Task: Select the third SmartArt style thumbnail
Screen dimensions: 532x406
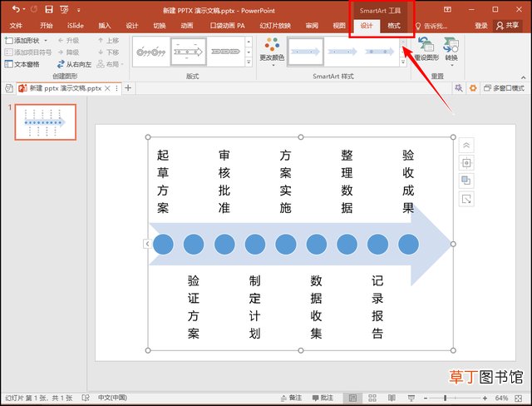Action: pyautogui.click(x=379, y=52)
